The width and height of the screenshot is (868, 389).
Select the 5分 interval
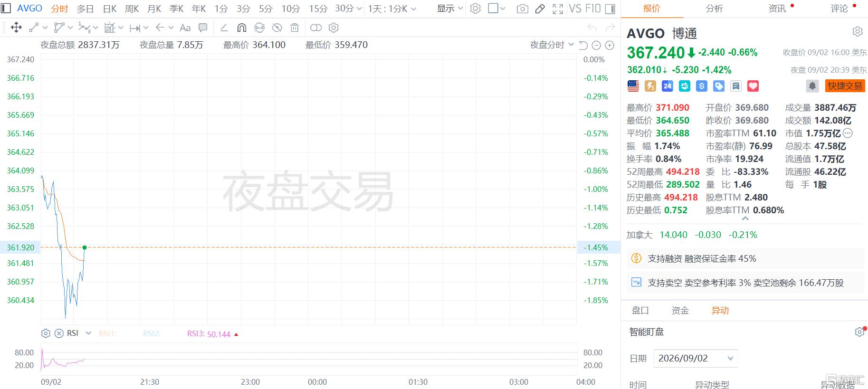click(266, 9)
